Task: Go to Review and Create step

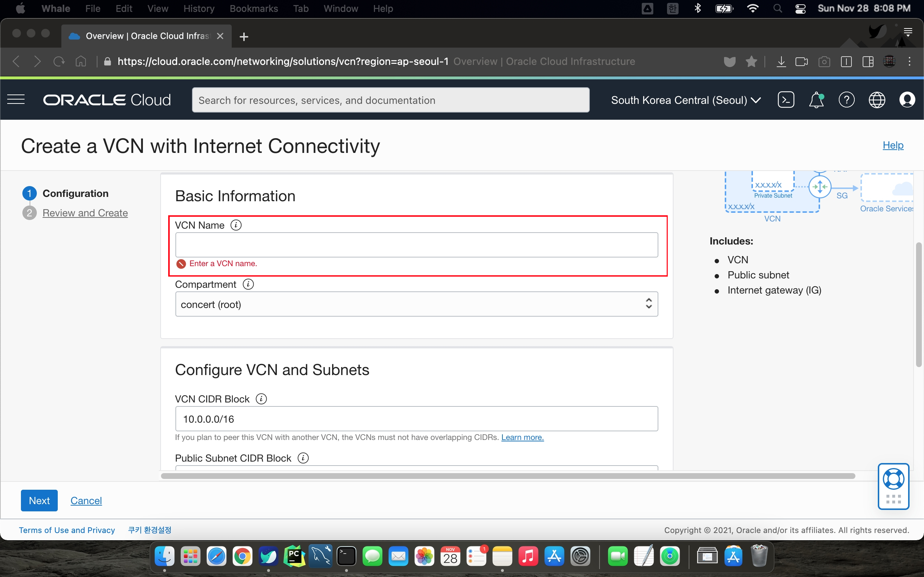Action: click(x=85, y=213)
